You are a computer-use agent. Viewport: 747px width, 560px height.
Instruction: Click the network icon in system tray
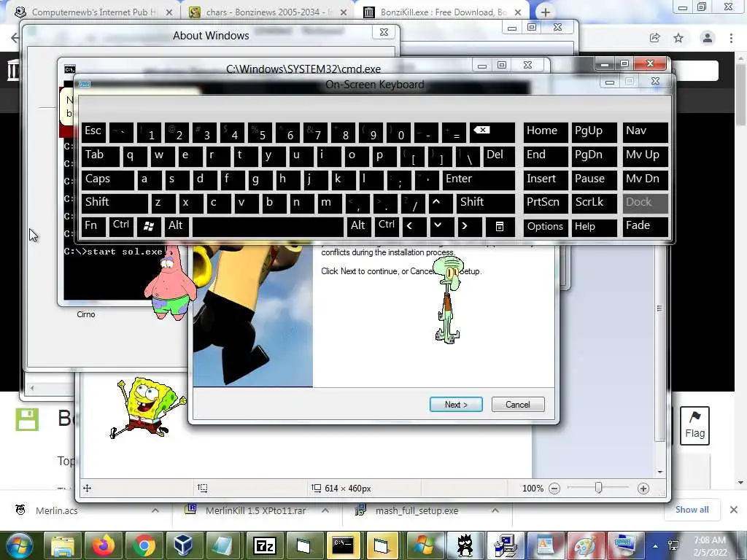tap(673, 545)
